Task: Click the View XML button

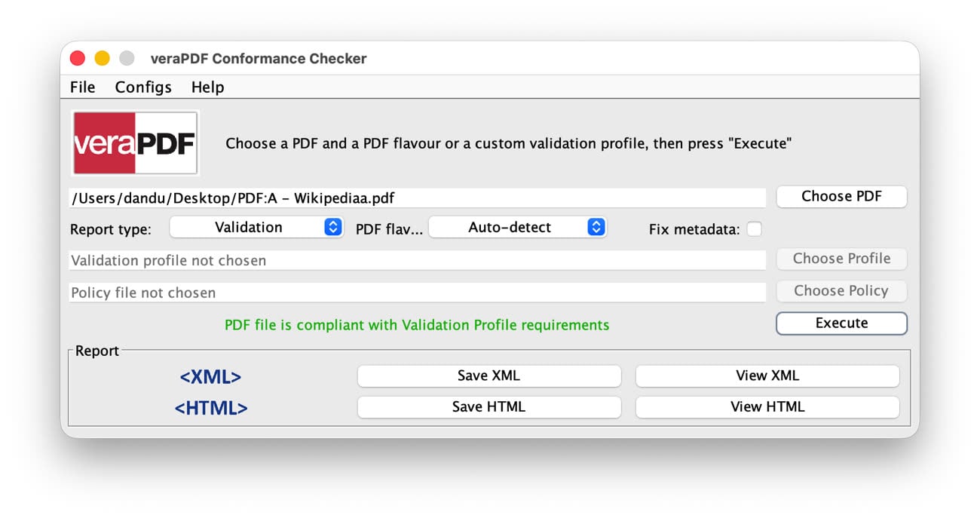Action: tap(767, 375)
